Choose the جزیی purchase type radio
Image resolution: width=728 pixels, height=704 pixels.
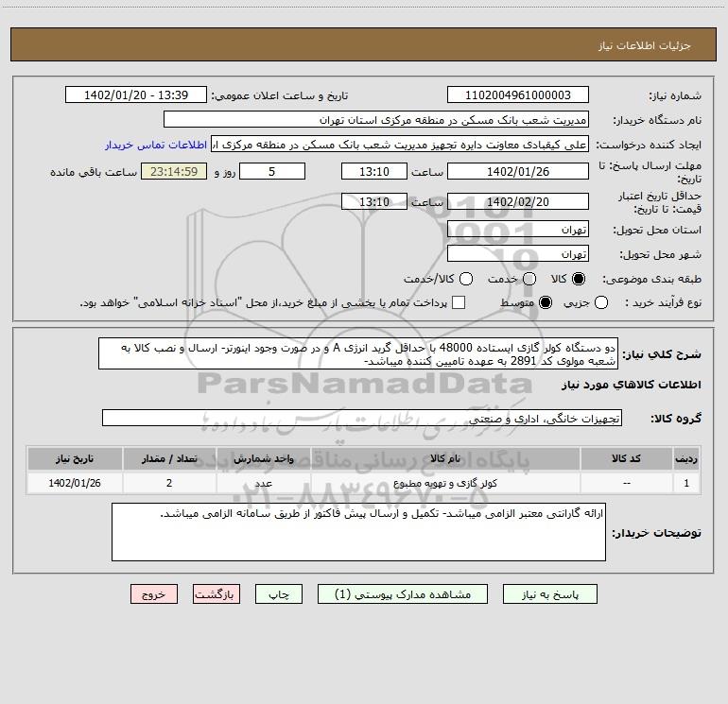[601, 303]
